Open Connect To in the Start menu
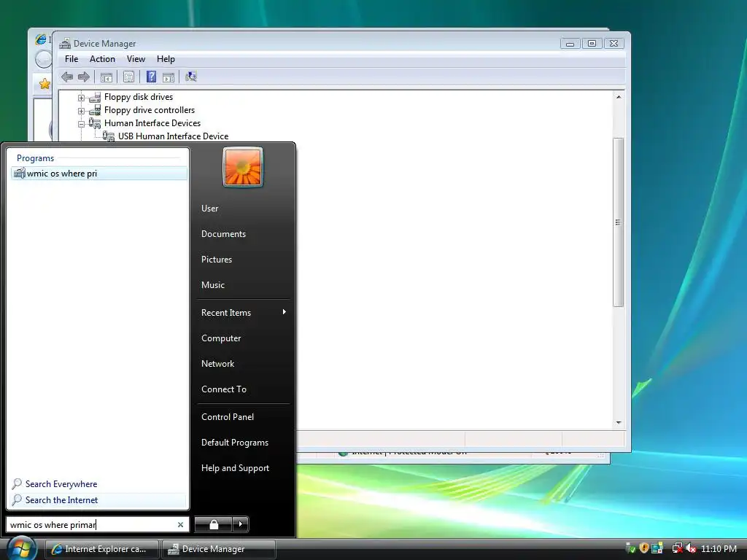Screen dimensions: 747x560 point(224,389)
